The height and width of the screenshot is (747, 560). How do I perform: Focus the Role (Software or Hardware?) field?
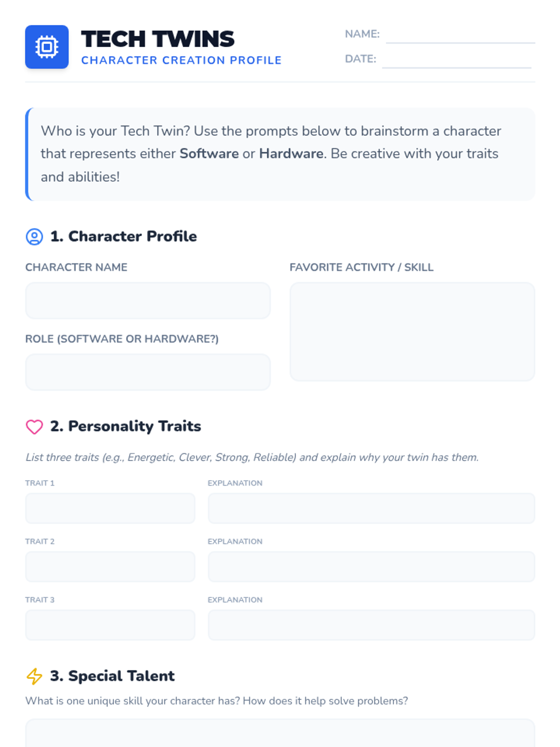pos(147,372)
